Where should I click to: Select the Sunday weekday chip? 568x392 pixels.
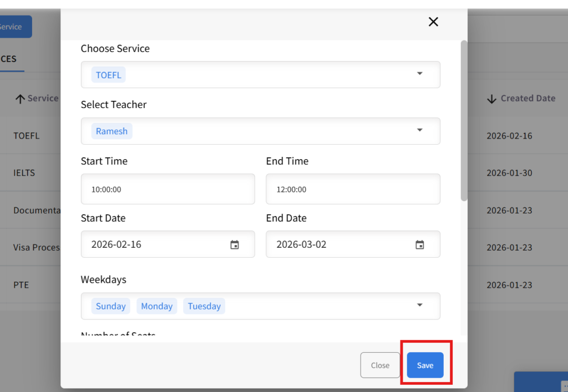111,306
